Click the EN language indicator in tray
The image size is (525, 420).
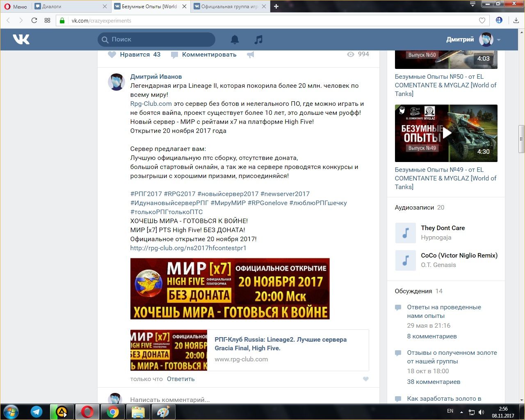click(450, 411)
